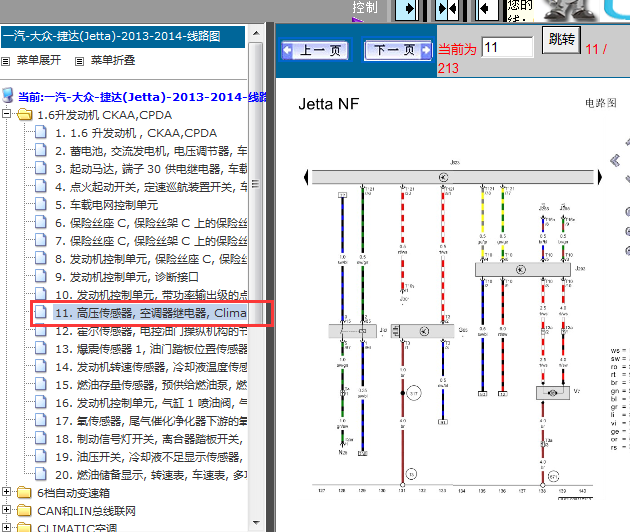Click the 一汽-大众-捷达 panel title bar
Screen dimensions: 630x532
click(x=123, y=37)
